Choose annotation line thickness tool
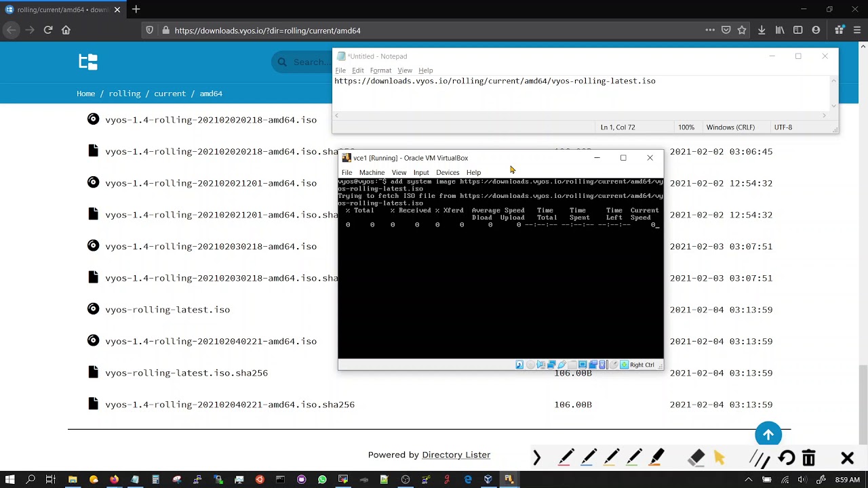Viewport: 868px width, 488px height. click(759, 459)
